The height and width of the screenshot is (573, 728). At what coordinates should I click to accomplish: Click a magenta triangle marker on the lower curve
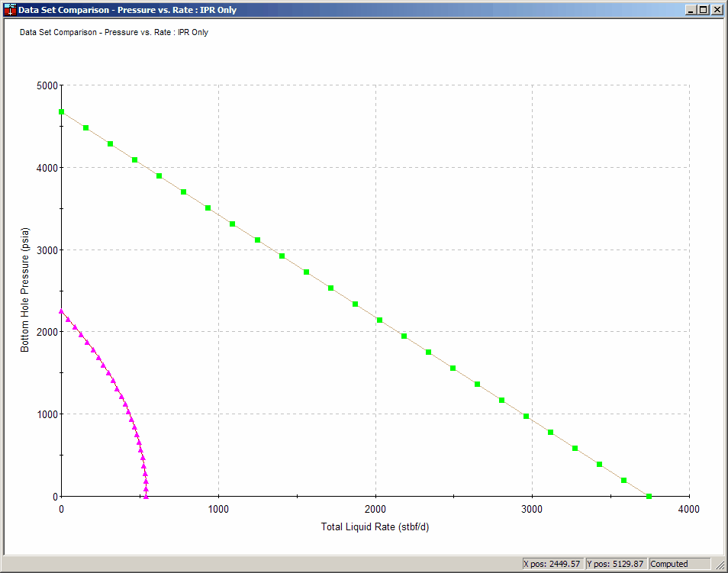tap(92, 351)
